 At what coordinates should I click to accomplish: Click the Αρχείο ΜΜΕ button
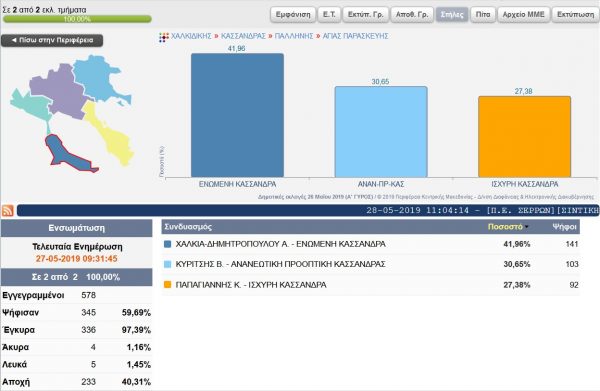tap(523, 15)
